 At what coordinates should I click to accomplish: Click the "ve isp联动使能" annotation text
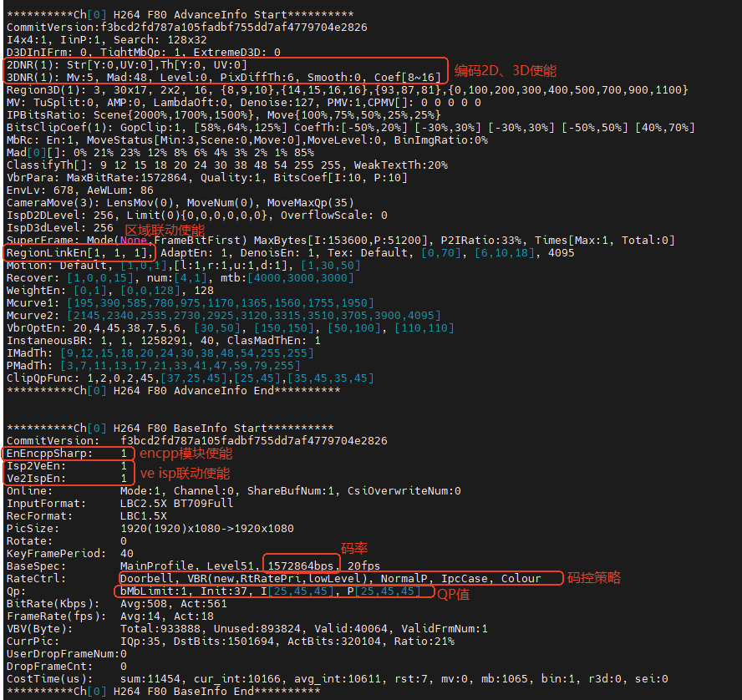tap(185, 474)
